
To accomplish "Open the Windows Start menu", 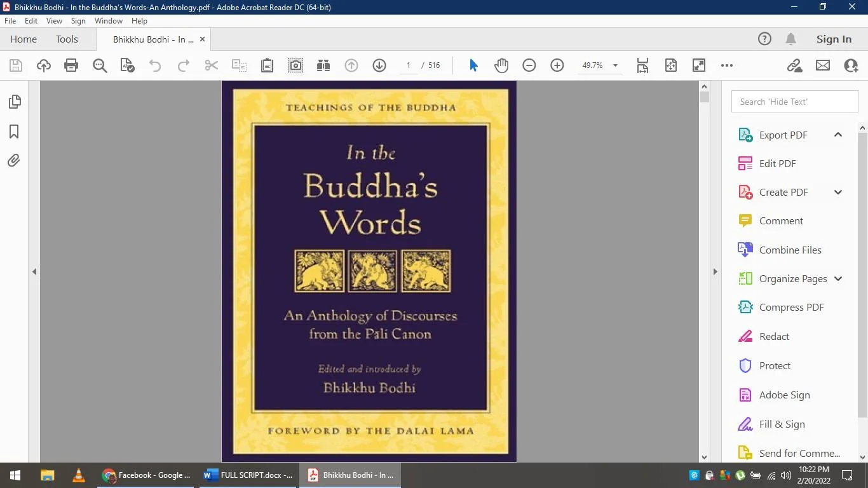I will click(x=15, y=475).
